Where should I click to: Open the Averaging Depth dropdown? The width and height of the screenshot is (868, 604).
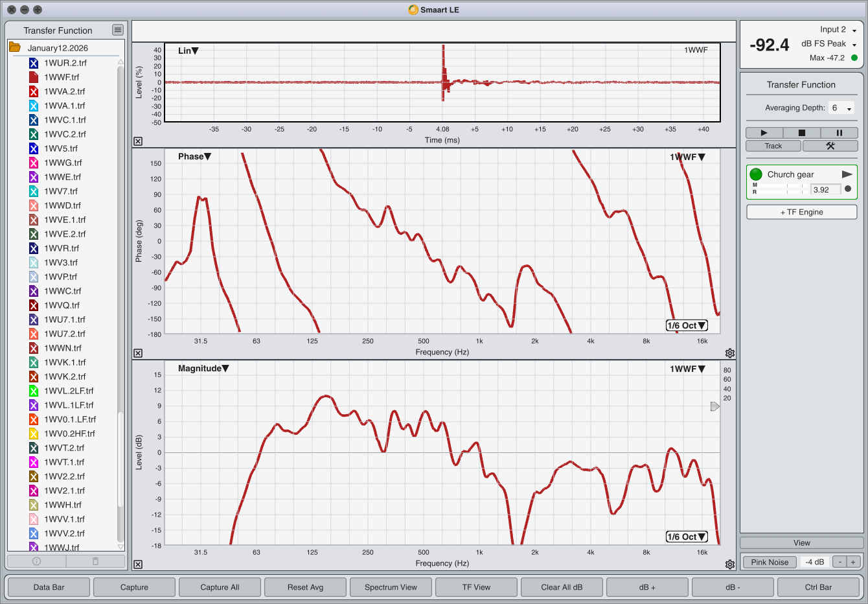coord(841,108)
